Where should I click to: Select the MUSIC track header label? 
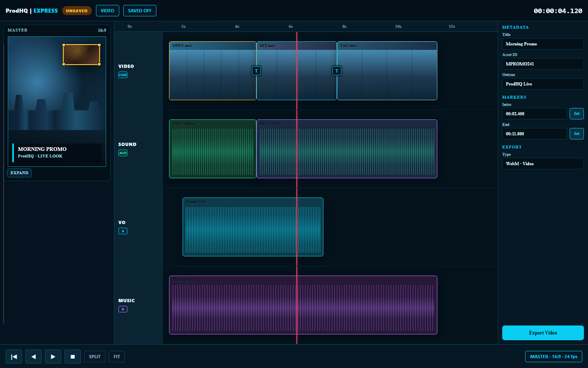tap(127, 301)
